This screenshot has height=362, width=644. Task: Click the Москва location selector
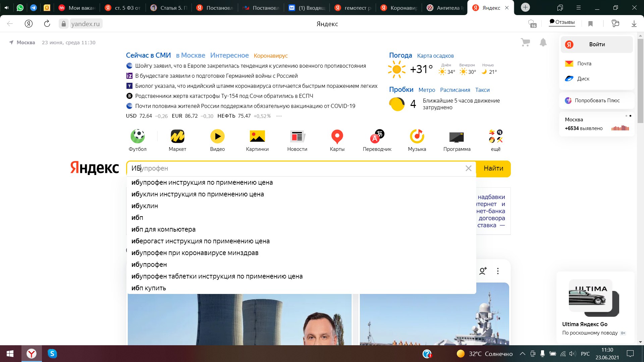[x=22, y=43]
